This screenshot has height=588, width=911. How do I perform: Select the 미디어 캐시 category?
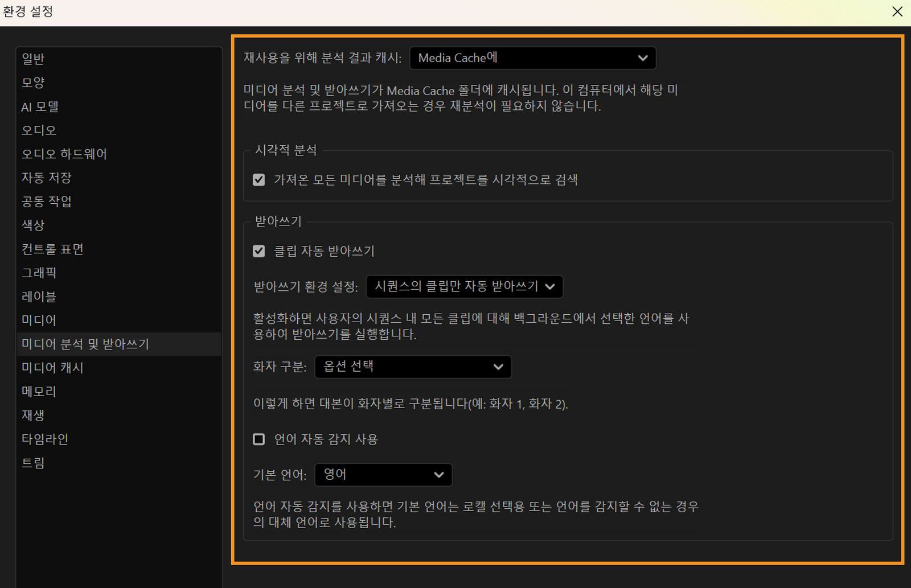[x=52, y=368]
